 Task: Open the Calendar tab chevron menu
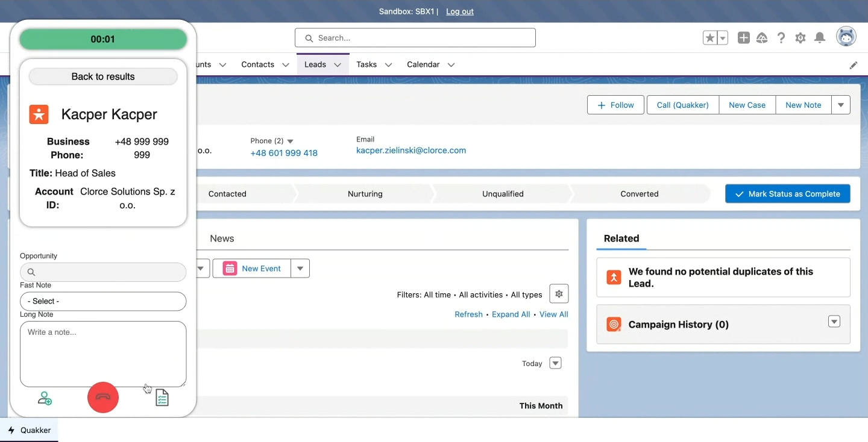pos(451,64)
